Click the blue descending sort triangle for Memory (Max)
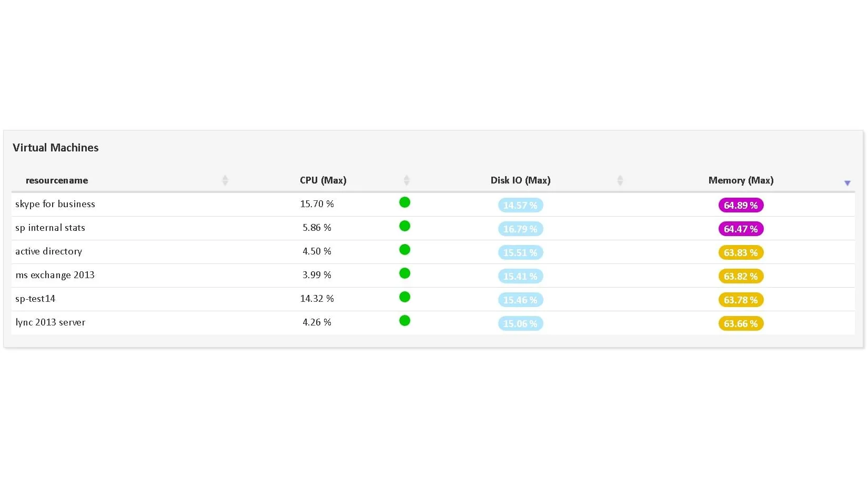Viewport: 868px width, 489px height. (847, 183)
